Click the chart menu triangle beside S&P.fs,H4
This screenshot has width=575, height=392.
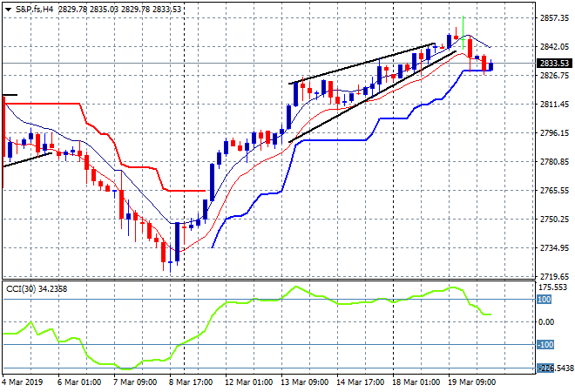(x=8, y=10)
